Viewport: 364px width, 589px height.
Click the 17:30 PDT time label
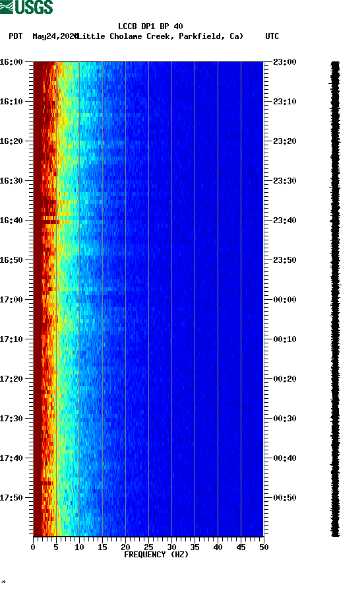(11, 419)
